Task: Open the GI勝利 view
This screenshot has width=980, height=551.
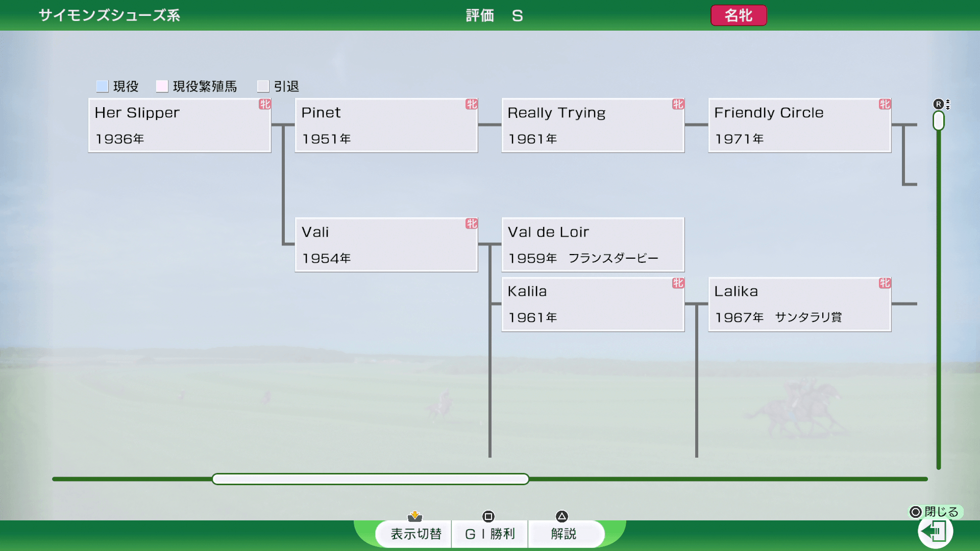Action: (489, 534)
